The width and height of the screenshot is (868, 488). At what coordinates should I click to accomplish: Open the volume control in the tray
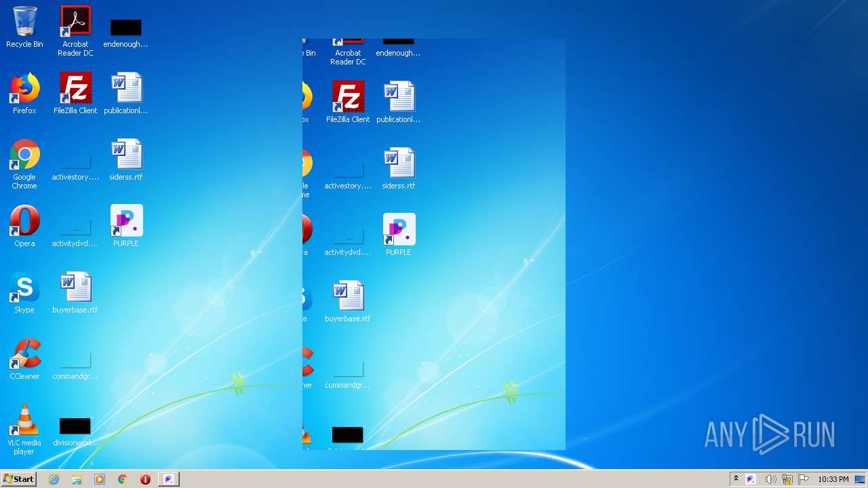(x=770, y=479)
